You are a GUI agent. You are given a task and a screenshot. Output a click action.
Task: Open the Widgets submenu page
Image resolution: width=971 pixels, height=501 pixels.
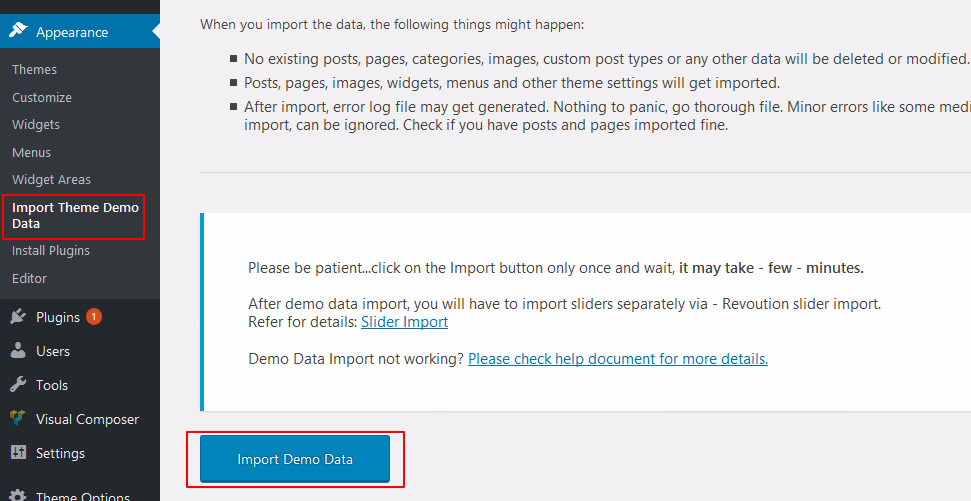(x=36, y=124)
